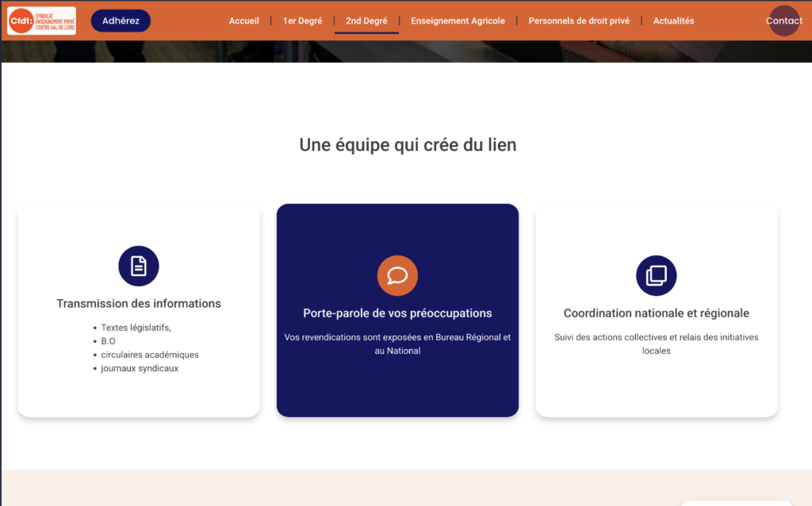
Task: Open the Actualités menu item
Action: (673, 21)
